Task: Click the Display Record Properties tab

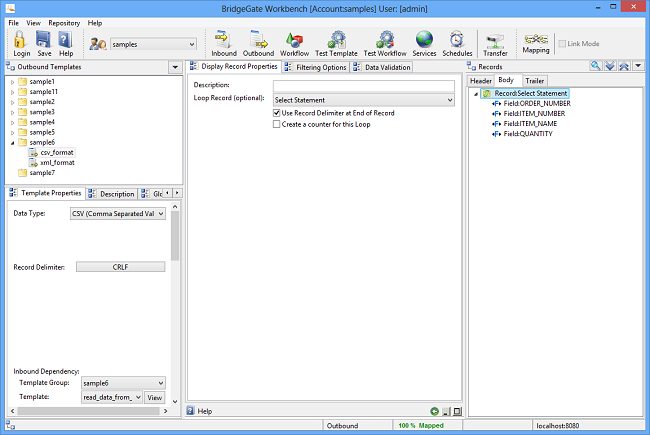Action: (235, 66)
